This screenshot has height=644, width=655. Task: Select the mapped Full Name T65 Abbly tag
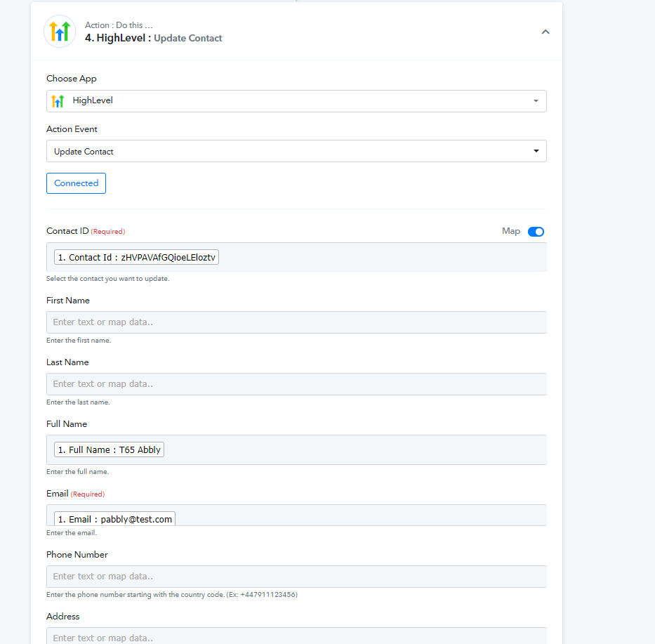[x=109, y=449]
